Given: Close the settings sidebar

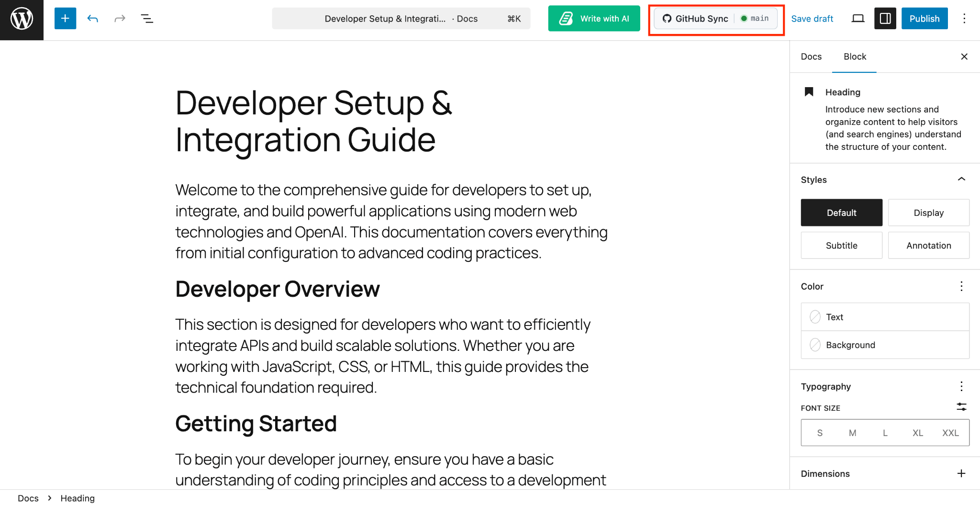Looking at the screenshot, I should pos(964,56).
